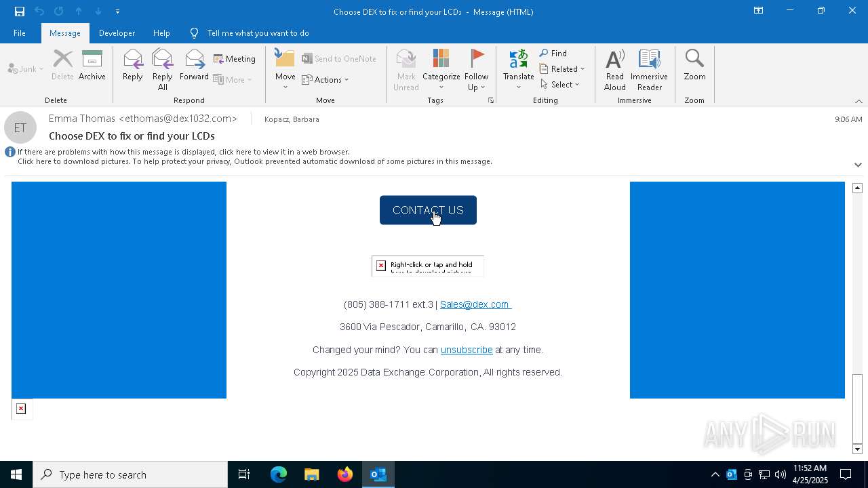Image resolution: width=868 pixels, height=488 pixels.
Task: Click the message body scroll up arrow
Action: point(857,188)
